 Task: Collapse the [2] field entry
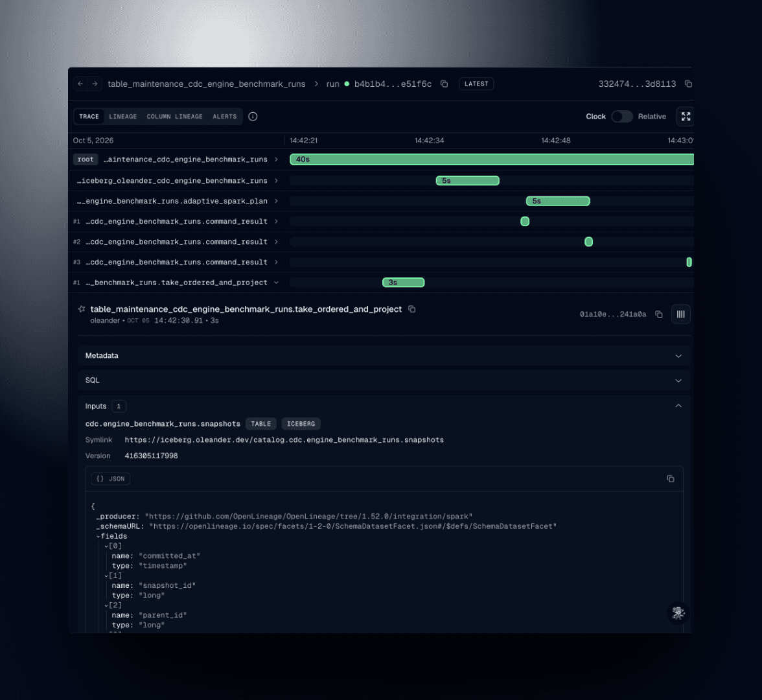(106, 605)
